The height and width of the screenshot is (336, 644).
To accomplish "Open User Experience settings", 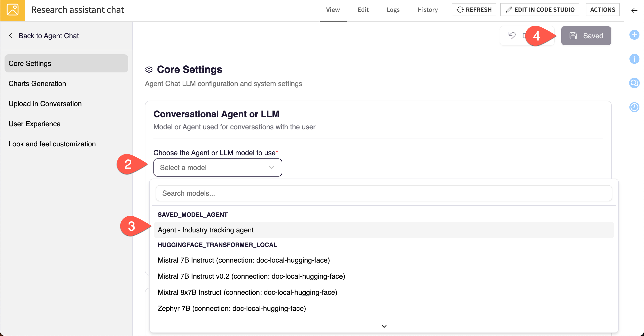I will tap(66, 124).
